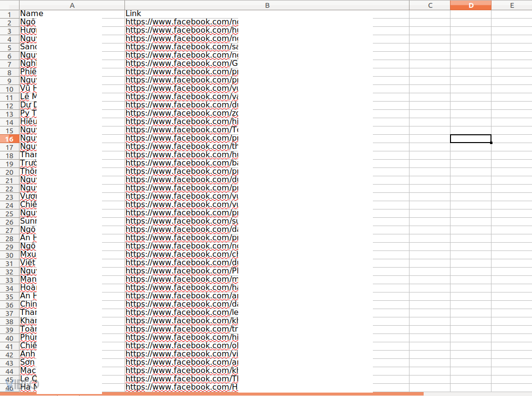The image size is (532, 396).
Task: Click the select-all corner box
Action: 9,5
